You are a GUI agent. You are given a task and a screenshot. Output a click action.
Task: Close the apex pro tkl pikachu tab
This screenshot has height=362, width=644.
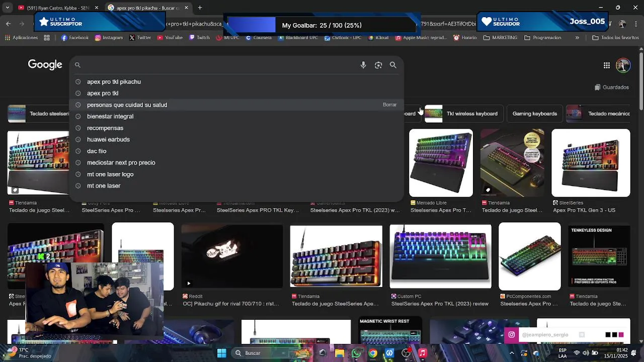(x=186, y=8)
